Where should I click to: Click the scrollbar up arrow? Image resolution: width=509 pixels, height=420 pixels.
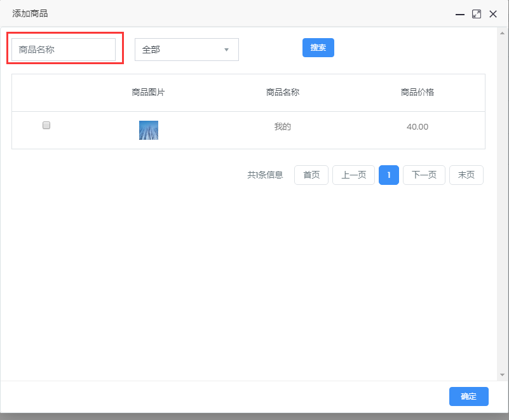[x=502, y=33]
